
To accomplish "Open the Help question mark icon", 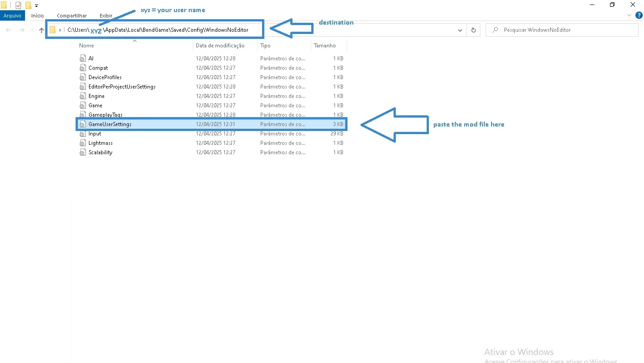I will (x=639, y=15).
